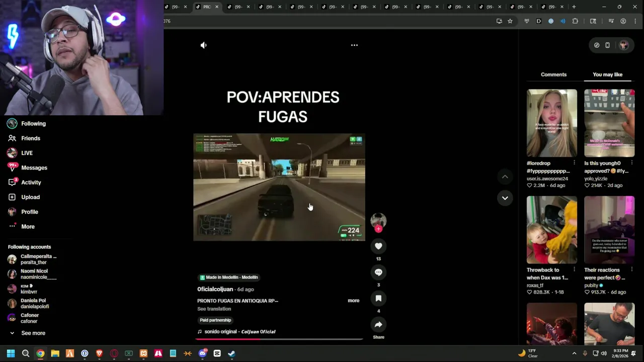Open Profile in the sidebar

tap(29, 212)
